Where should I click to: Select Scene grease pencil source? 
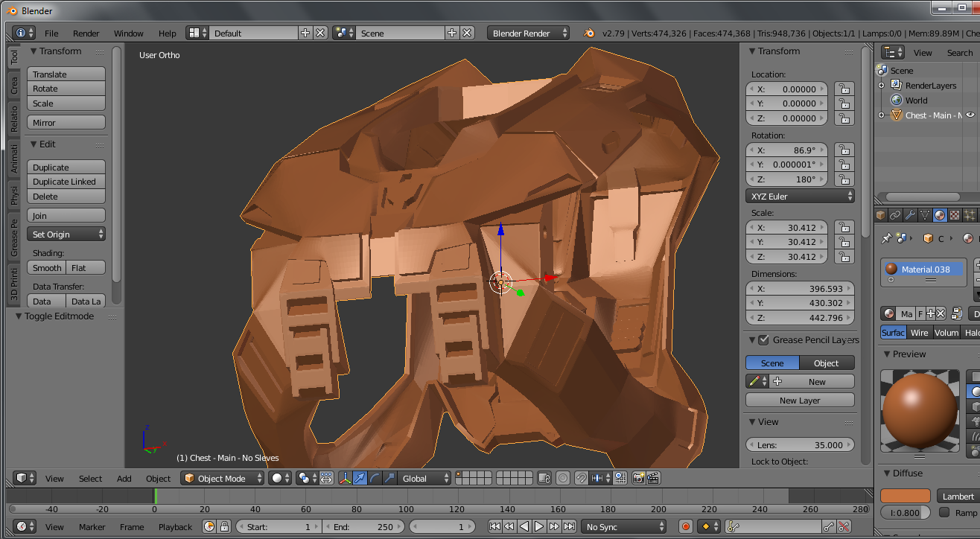pyautogui.click(x=772, y=363)
